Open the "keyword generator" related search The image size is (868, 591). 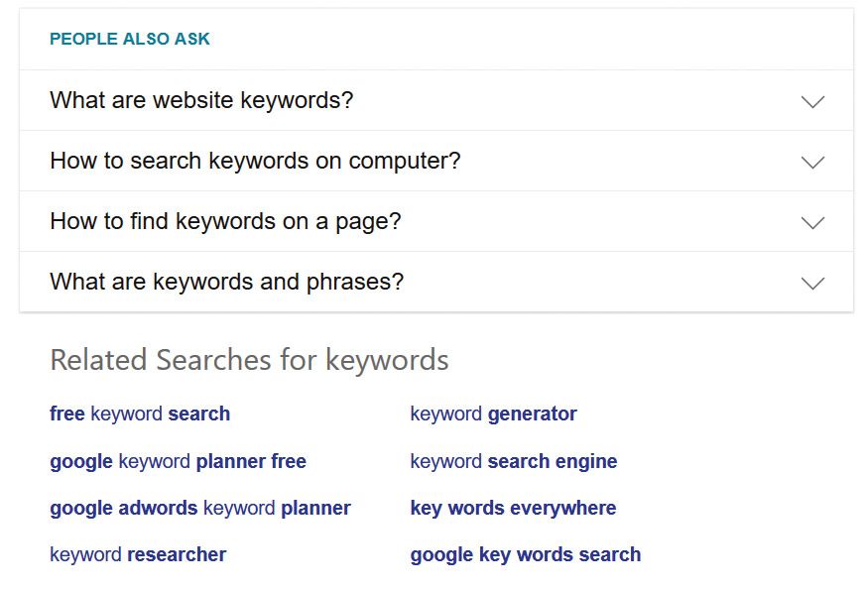coord(493,414)
